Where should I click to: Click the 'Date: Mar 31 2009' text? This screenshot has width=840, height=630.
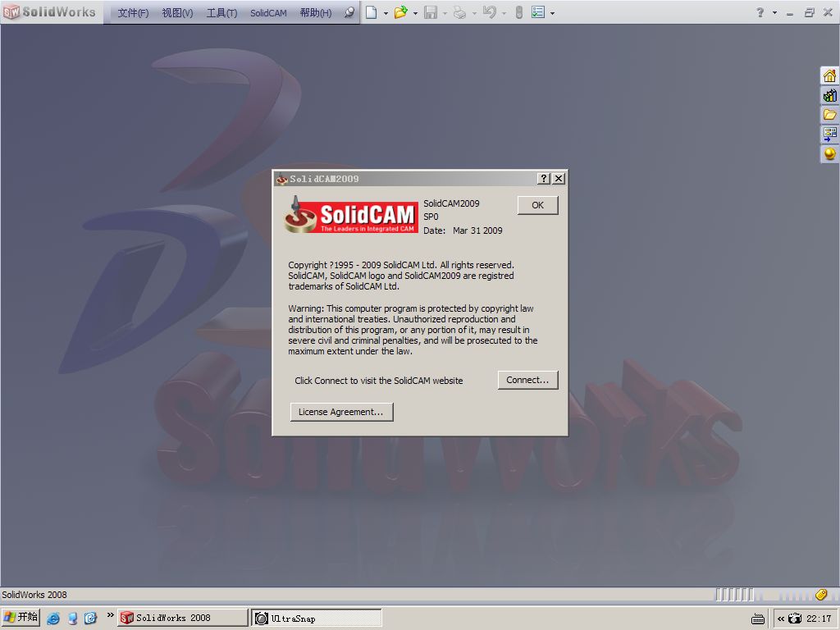click(x=463, y=231)
